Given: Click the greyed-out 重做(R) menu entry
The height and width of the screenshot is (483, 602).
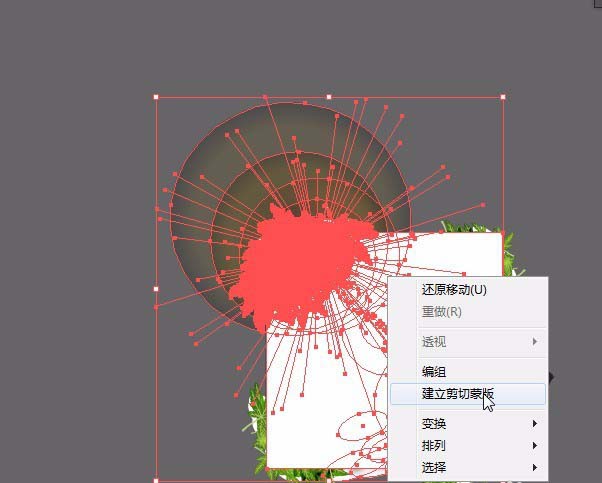Looking at the screenshot, I should point(468,312).
